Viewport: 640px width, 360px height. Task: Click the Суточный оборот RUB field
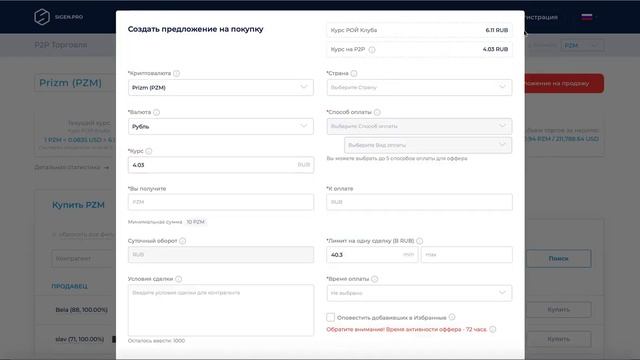(221, 255)
